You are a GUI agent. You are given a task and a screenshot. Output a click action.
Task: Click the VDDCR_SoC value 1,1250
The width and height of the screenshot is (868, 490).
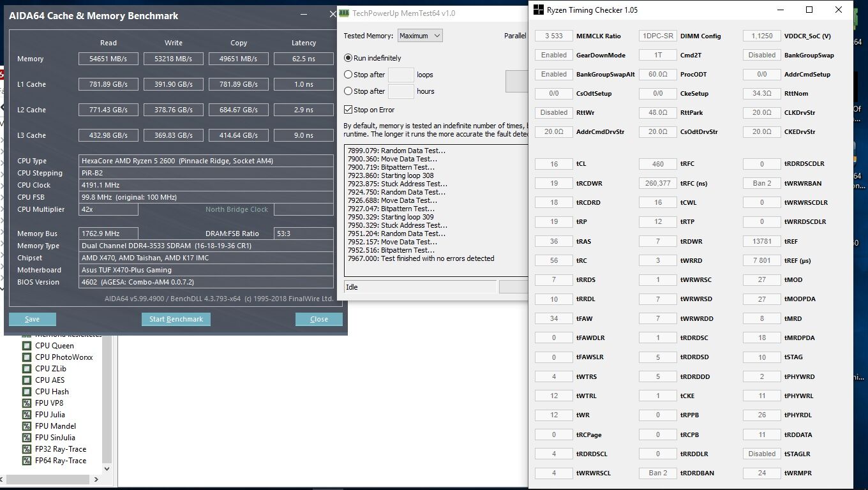(x=762, y=36)
